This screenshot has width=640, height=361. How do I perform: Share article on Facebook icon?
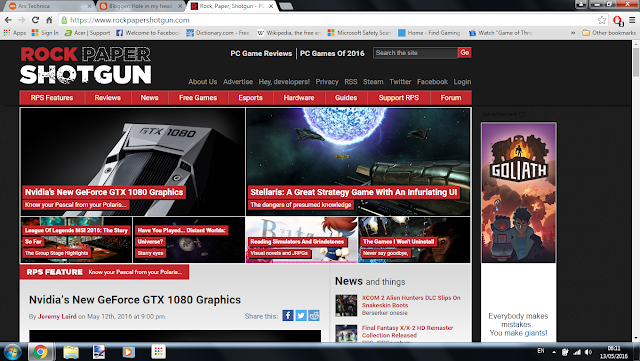(x=288, y=316)
